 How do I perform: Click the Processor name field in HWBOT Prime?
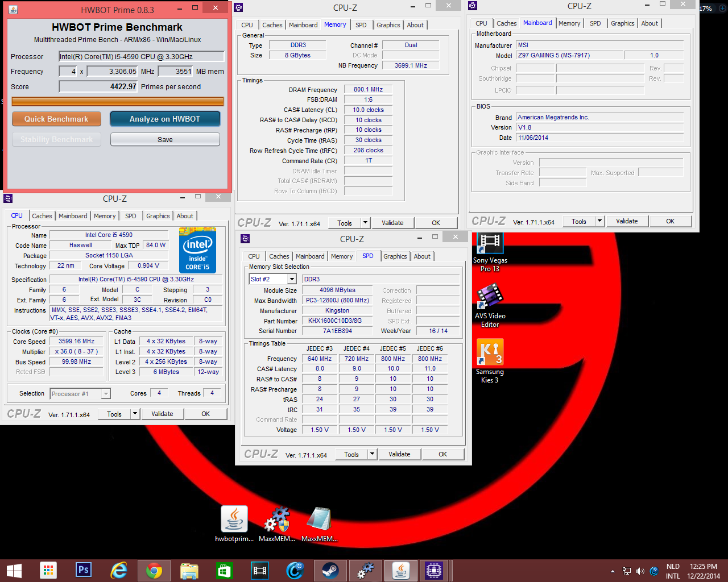click(142, 56)
